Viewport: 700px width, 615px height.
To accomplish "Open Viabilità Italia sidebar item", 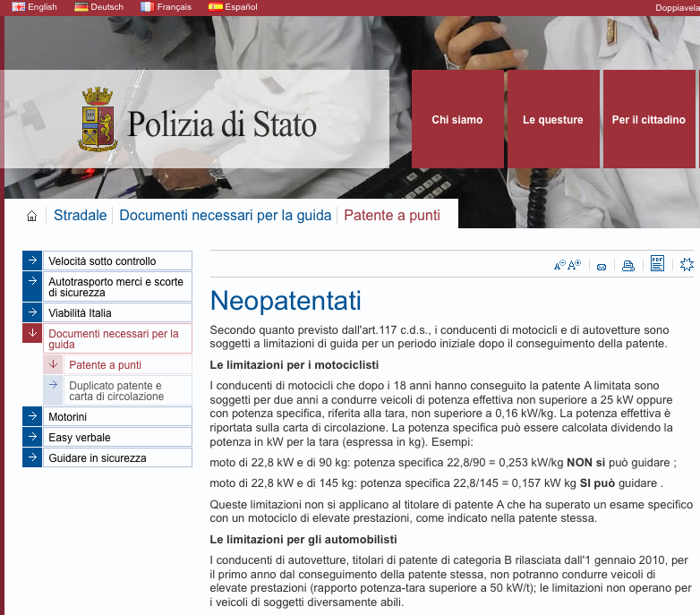I will [x=118, y=312].
